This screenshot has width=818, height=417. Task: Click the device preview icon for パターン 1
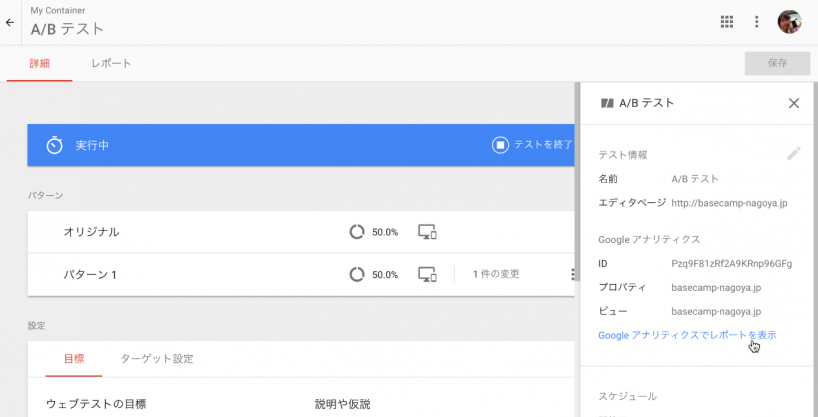(427, 274)
